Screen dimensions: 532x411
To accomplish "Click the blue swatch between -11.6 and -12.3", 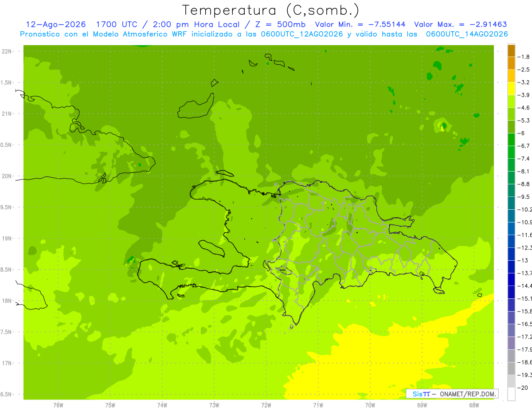I will click(x=511, y=241).
